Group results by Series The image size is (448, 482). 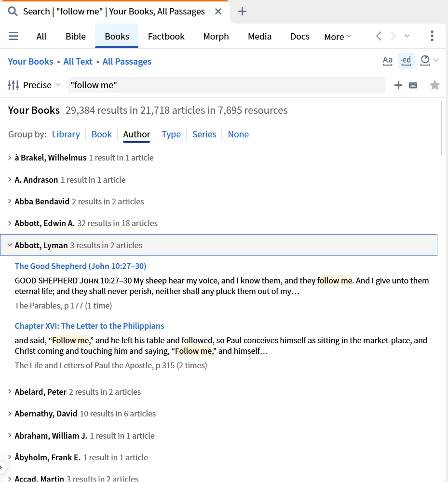[x=204, y=134]
